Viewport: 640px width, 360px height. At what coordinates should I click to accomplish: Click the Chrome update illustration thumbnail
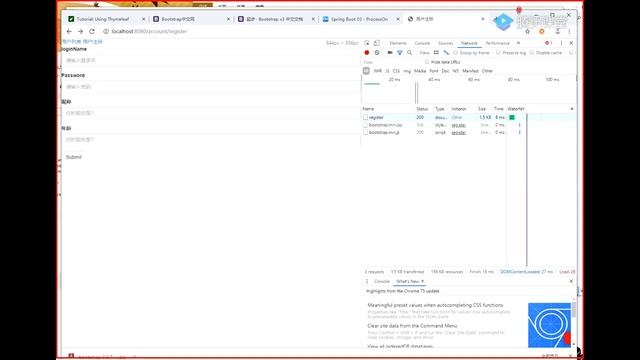(x=549, y=325)
